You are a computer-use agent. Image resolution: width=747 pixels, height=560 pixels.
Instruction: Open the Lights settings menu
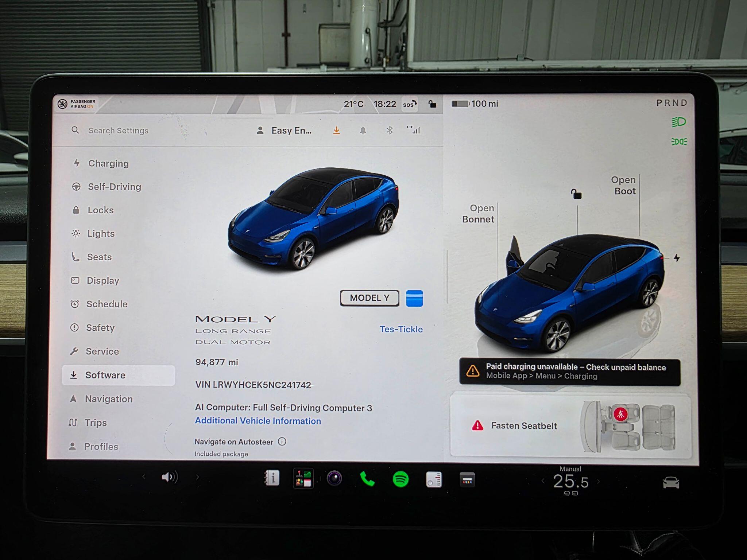click(x=93, y=233)
